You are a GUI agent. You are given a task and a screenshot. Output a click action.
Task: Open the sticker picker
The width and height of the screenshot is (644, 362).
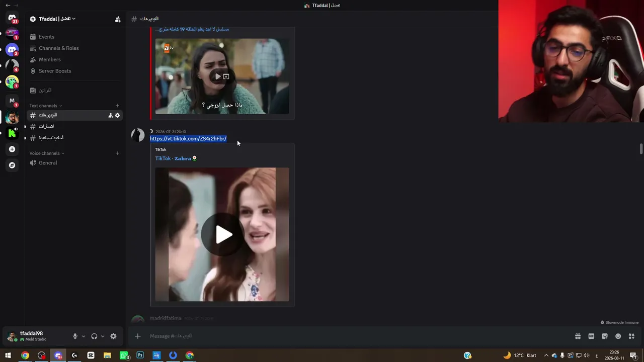click(x=605, y=336)
